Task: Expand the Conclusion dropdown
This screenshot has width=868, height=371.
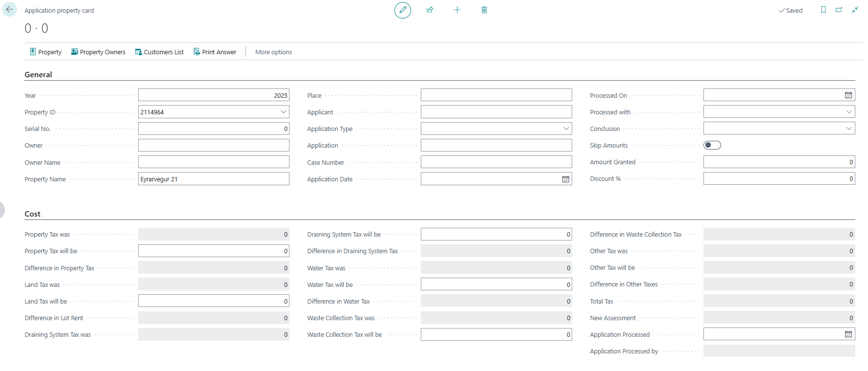Action: pos(849,129)
